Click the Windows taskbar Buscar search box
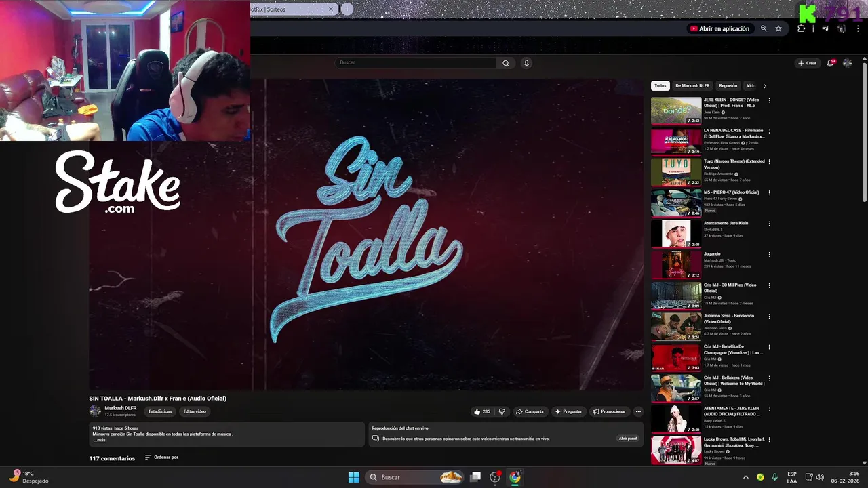Screen dimensions: 868x488 414,477
